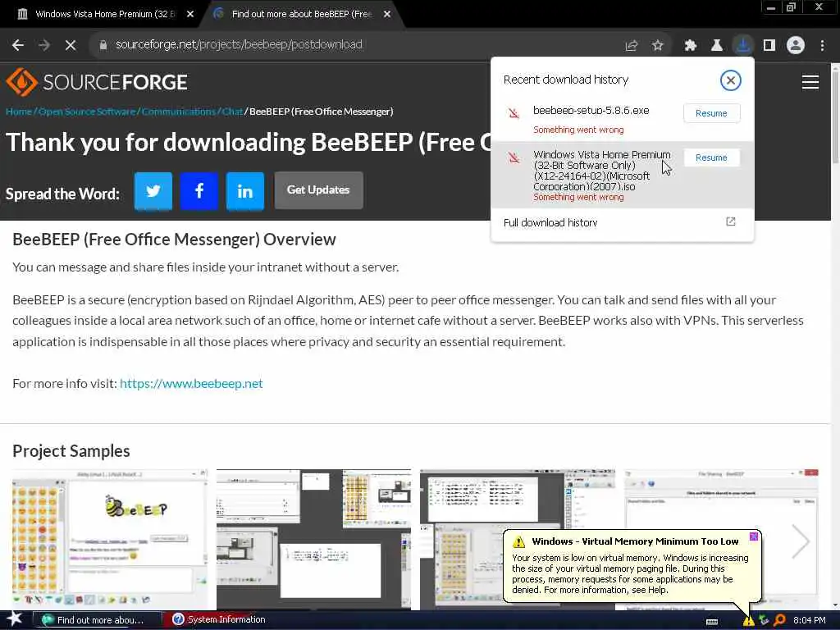Click the Project Samples heading
The height and width of the screenshot is (630, 840).
coord(71,451)
